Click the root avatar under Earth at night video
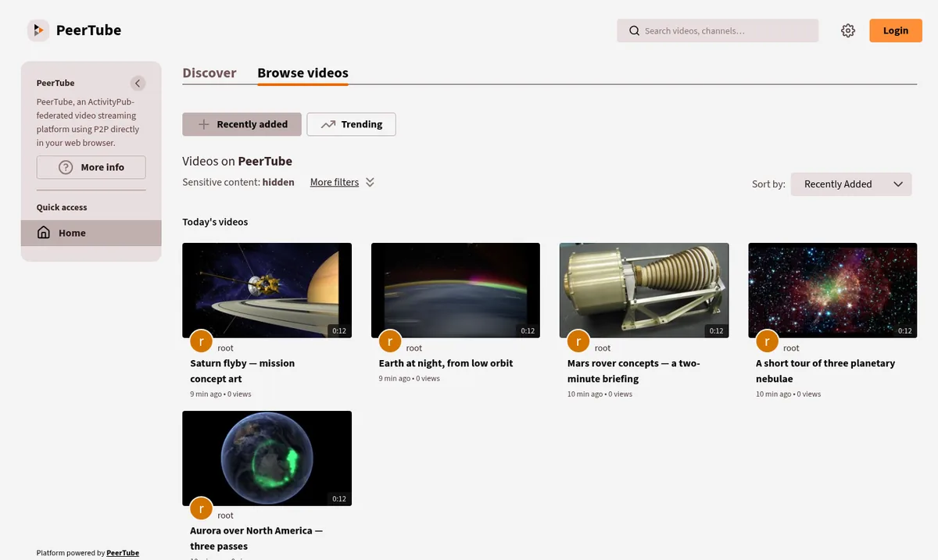 390,341
